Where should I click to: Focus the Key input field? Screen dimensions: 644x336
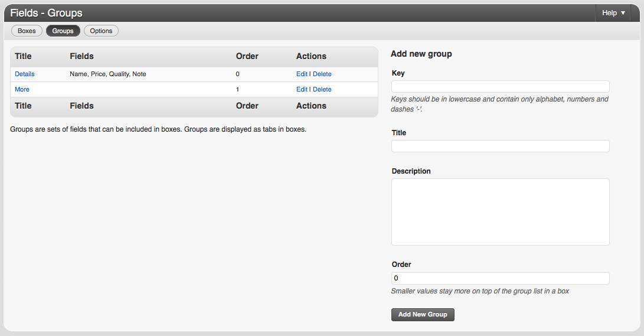coord(500,87)
